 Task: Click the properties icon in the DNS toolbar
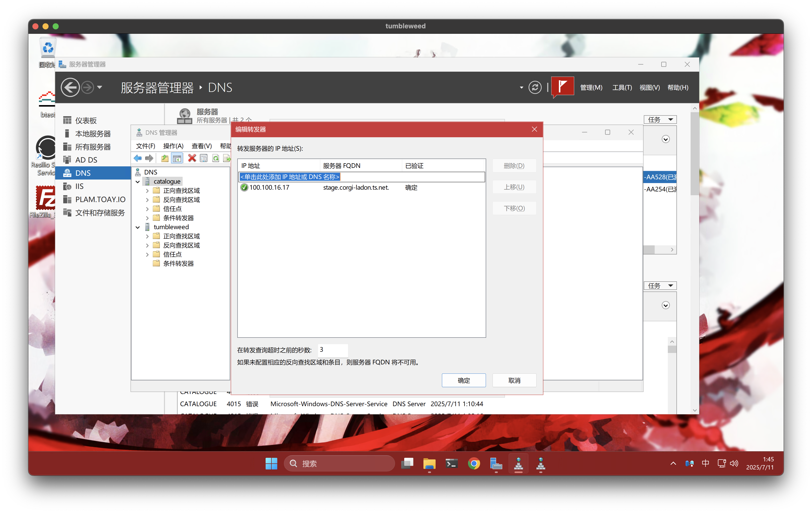pyautogui.click(x=204, y=158)
